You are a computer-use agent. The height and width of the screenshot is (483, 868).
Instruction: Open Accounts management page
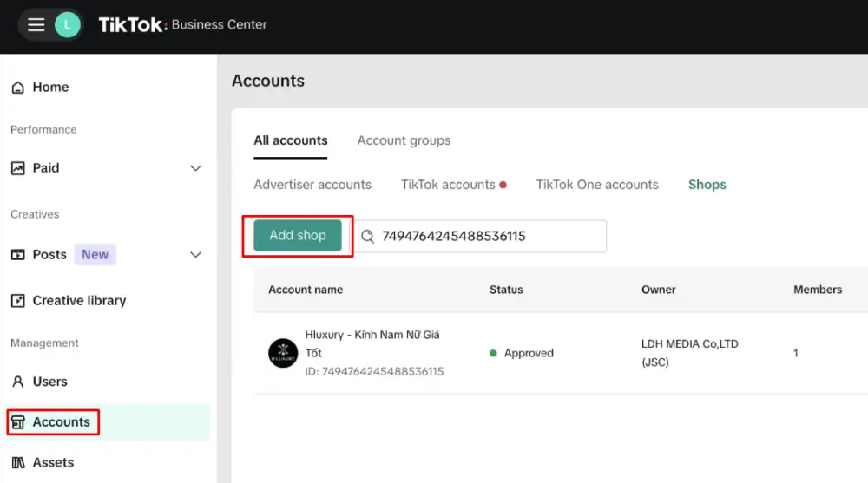click(61, 422)
